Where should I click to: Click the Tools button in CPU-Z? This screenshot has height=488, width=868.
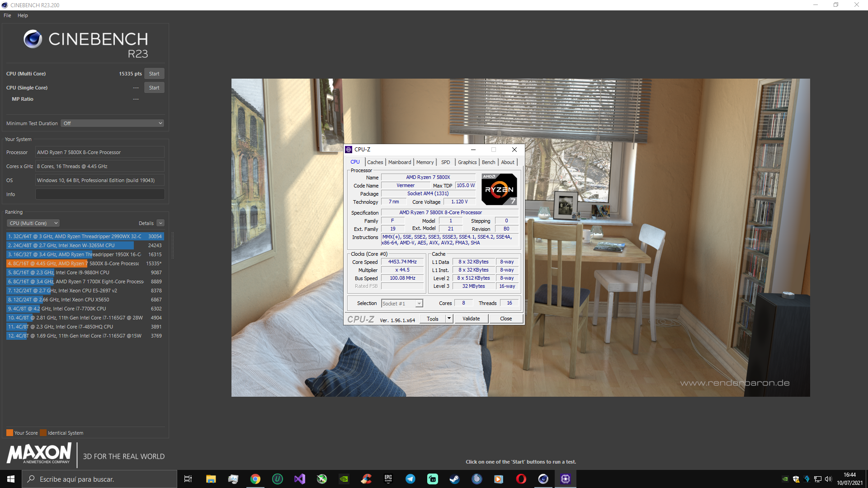(x=433, y=319)
